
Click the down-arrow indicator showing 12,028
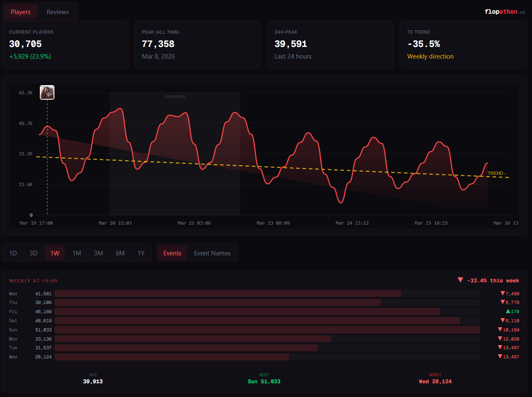pos(500,338)
